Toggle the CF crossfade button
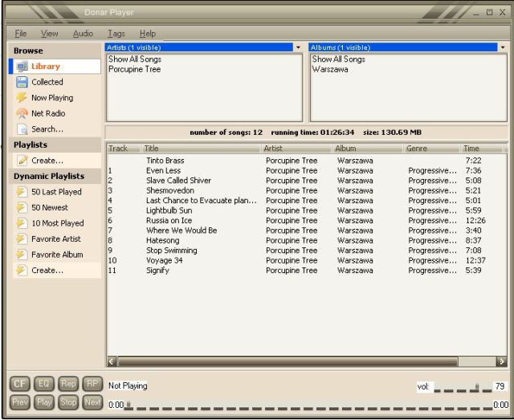Viewport: 514px width, 420px height. click(x=19, y=384)
